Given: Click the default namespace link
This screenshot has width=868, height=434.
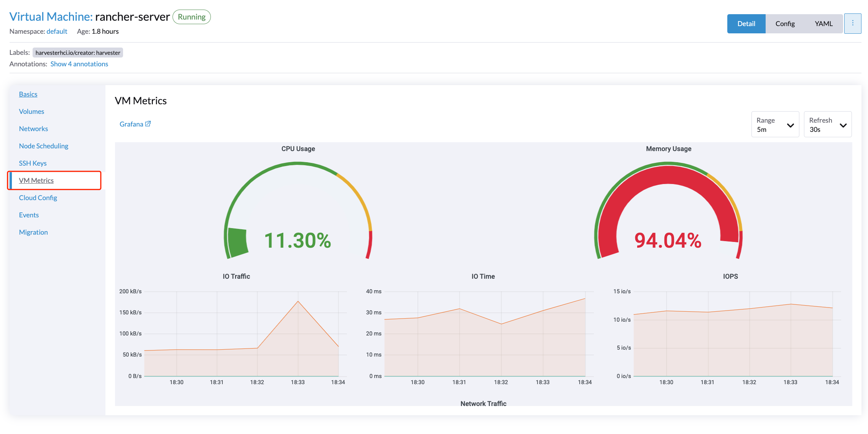Looking at the screenshot, I should 57,31.
